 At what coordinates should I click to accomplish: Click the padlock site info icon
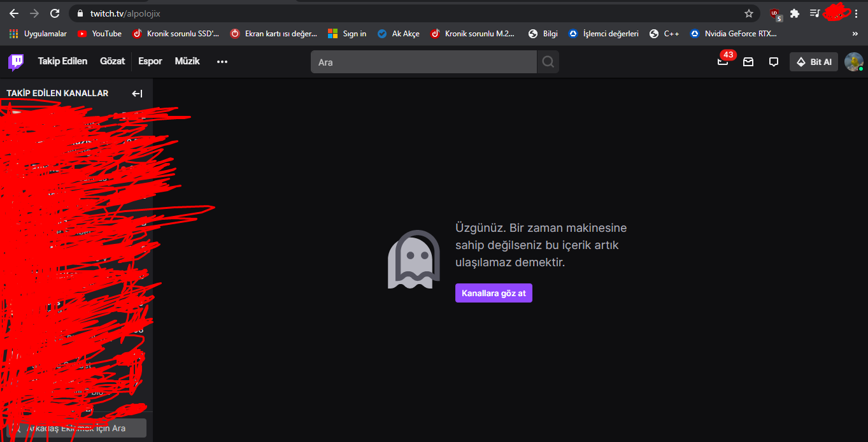(80, 13)
